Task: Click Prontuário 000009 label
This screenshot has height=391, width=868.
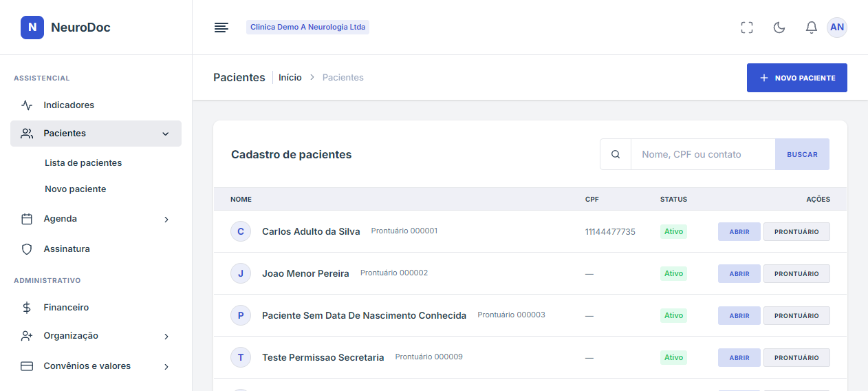Action: [x=429, y=357]
